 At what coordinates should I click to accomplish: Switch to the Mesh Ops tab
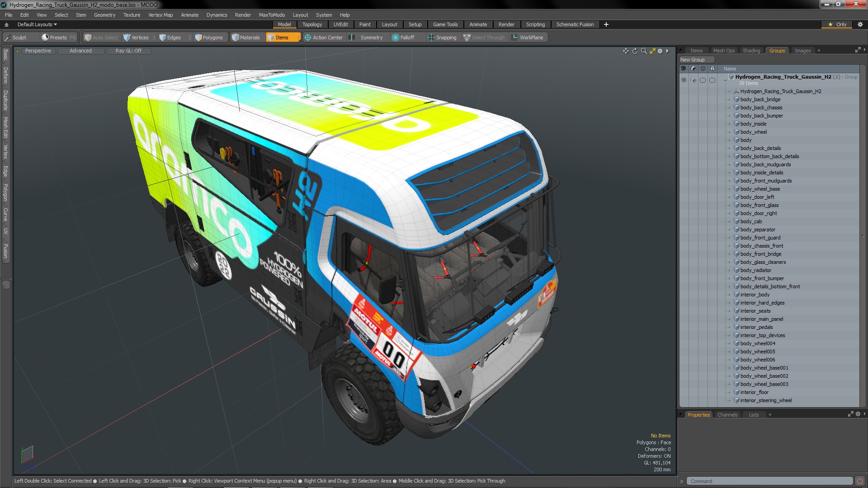coord(724,51)
